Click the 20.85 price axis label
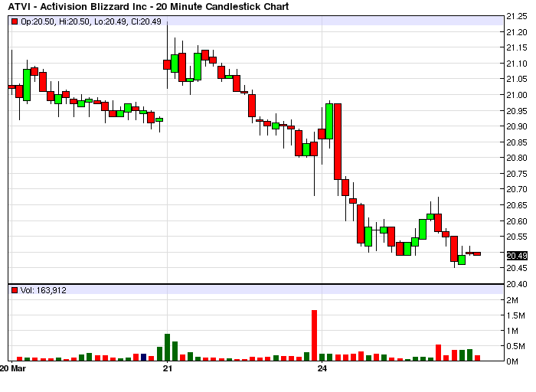536x392 pixels. [x=517, y=142]
